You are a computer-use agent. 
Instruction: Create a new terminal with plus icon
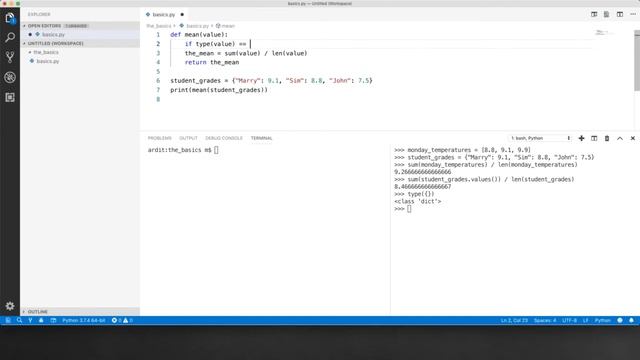pos(581,138)
